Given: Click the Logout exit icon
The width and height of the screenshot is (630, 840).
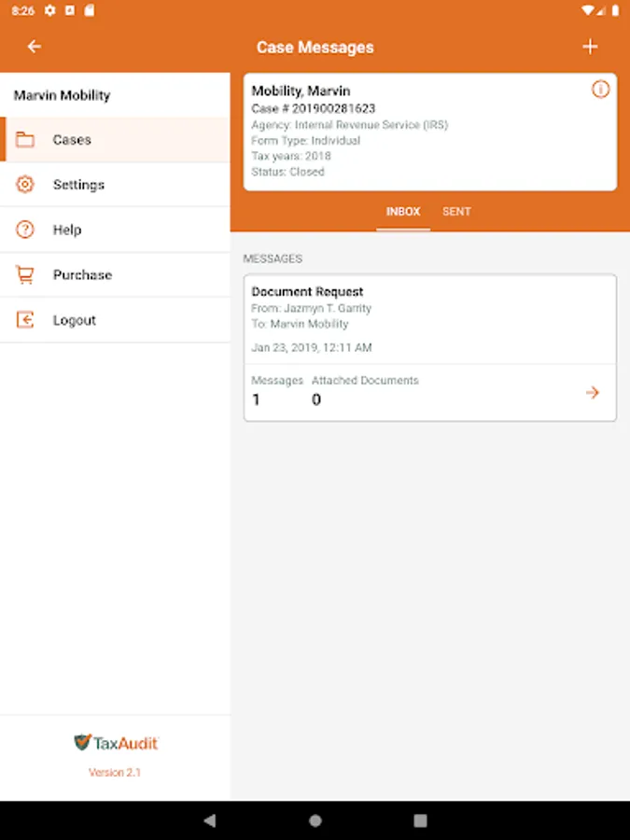Looking at the screenshot, I should coord(24,320).
